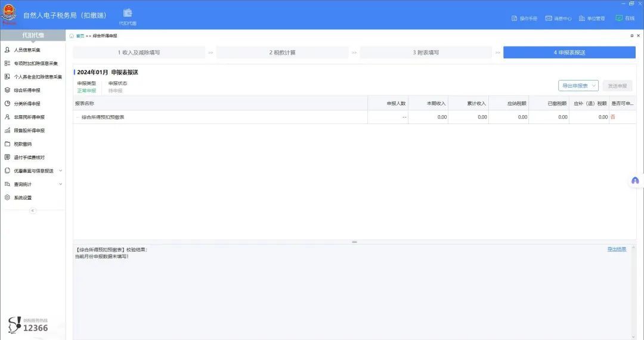This screenshot has width=644, height=340.
Task: Open the 代扣代缴 wallet icon in header
Action: click(128, 13)
